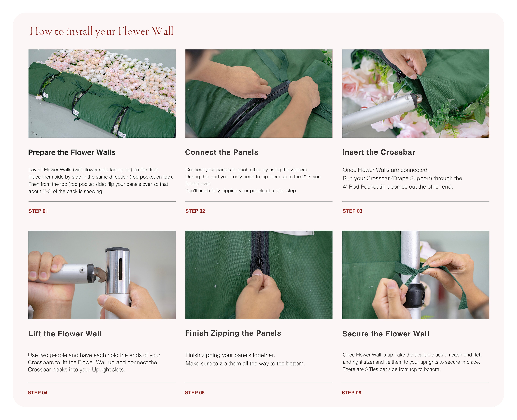Click the paragraph about 5 Ties per side
The image size is (517, 420).
pyautogui.click(x=412, y=362)
